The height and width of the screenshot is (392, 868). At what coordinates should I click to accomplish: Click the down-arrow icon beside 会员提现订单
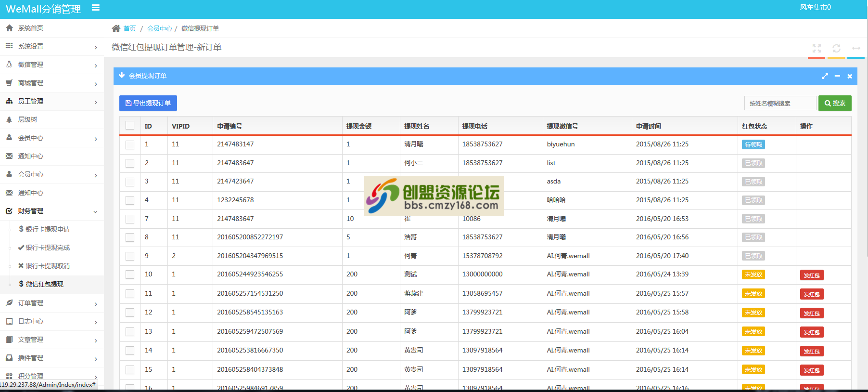pyautogui.click(x=122, y=75)
